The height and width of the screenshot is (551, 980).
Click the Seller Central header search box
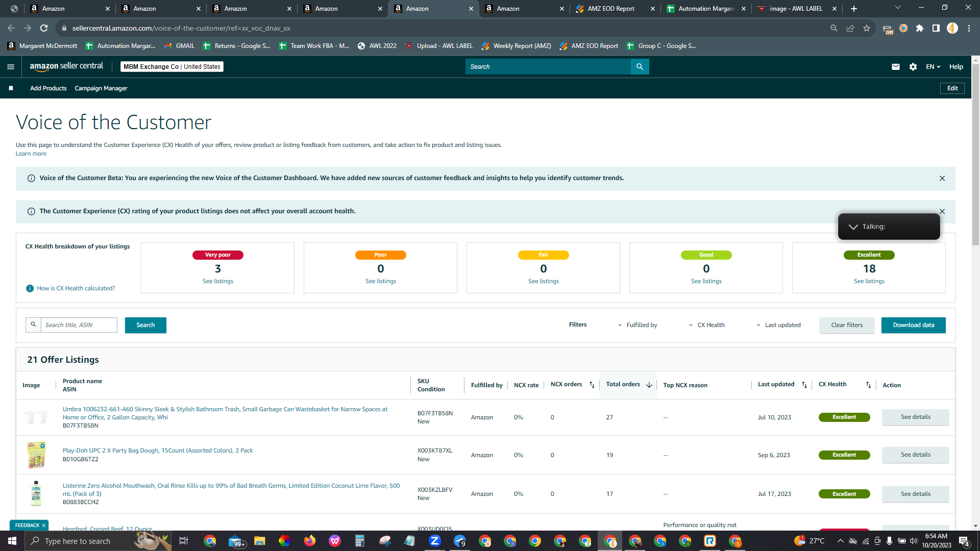point(548,67)
